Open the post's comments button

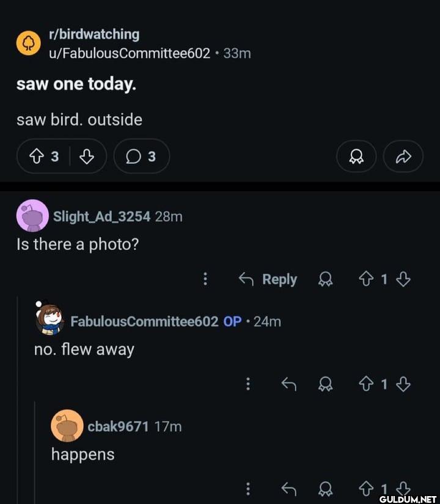[141, 157]
